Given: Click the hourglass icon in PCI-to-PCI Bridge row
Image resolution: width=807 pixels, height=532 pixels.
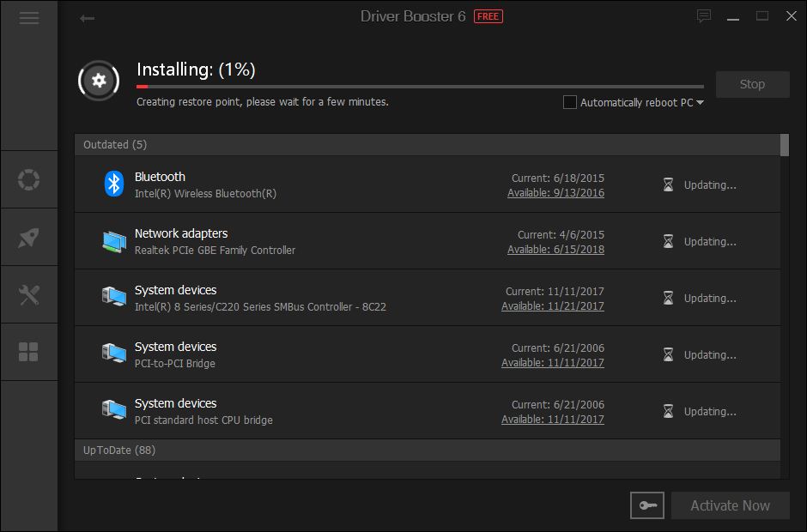Looking at the screenshot, I should [668, 354].
